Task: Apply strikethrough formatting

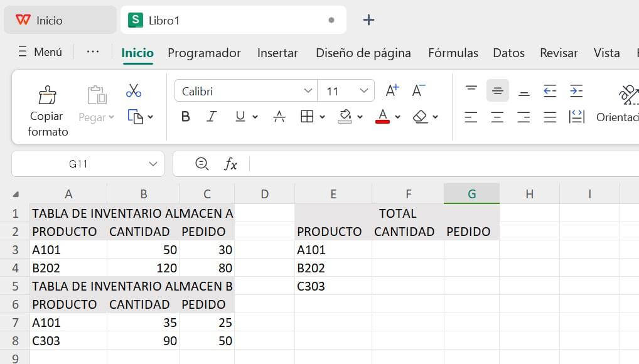Action: tap(279, 117)
